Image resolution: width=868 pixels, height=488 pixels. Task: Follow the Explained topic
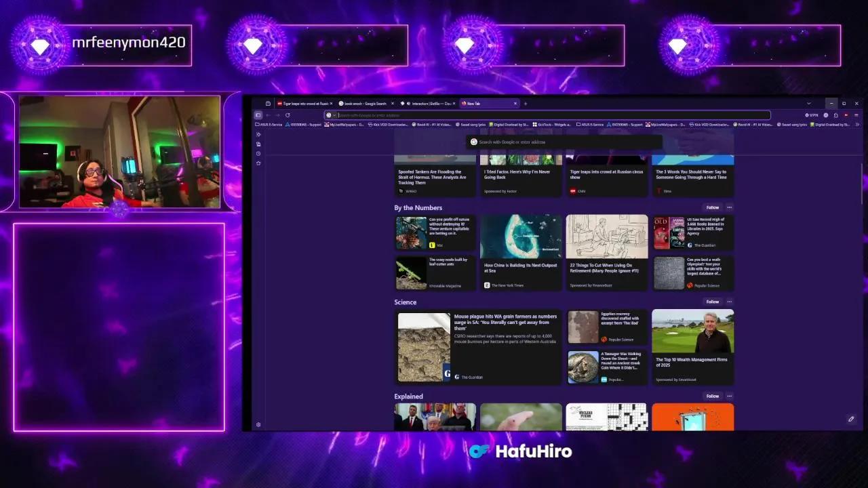712,396
